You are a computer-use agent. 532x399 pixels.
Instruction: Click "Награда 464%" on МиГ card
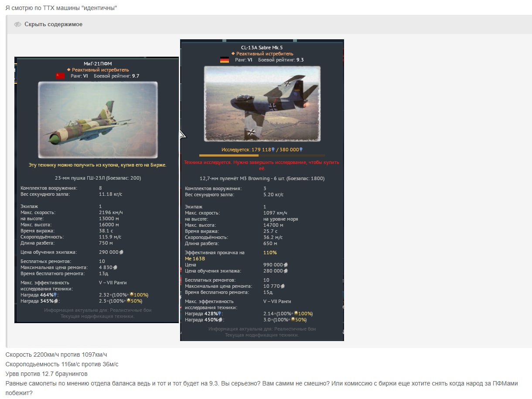pos(40,295)
